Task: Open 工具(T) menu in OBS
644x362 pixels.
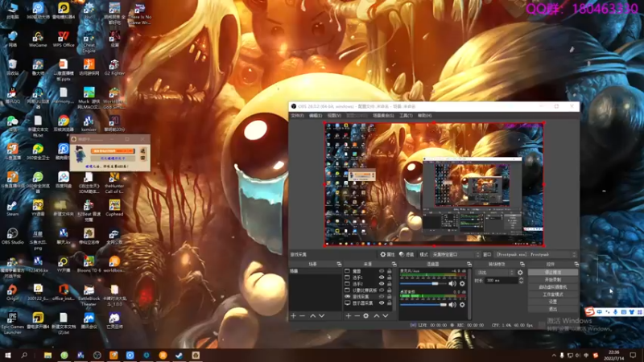Action: pos(406,116)
